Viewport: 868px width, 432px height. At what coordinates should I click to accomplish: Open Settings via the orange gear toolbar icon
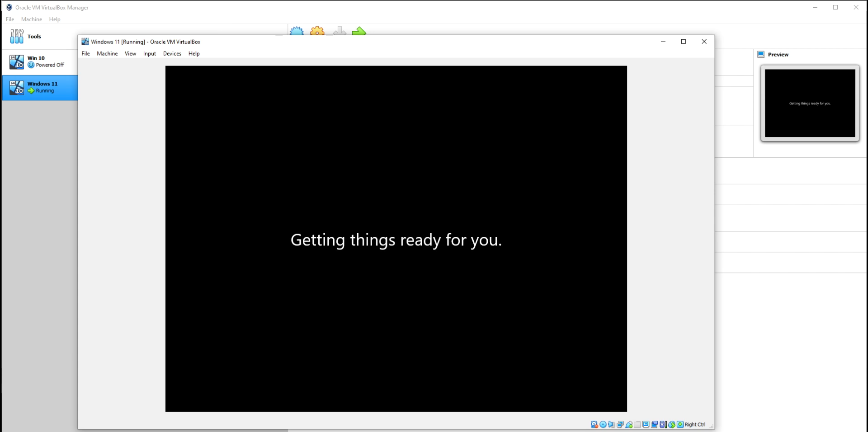[x=317, y=31]
